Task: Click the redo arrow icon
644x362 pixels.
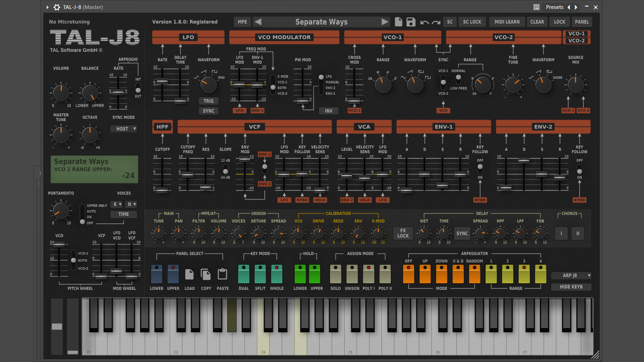Action: [436, 22]
